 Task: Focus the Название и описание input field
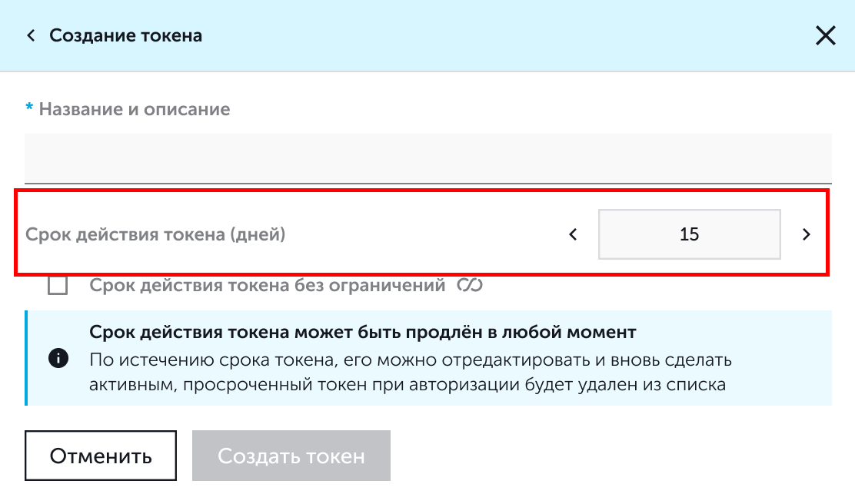(428, 158)
